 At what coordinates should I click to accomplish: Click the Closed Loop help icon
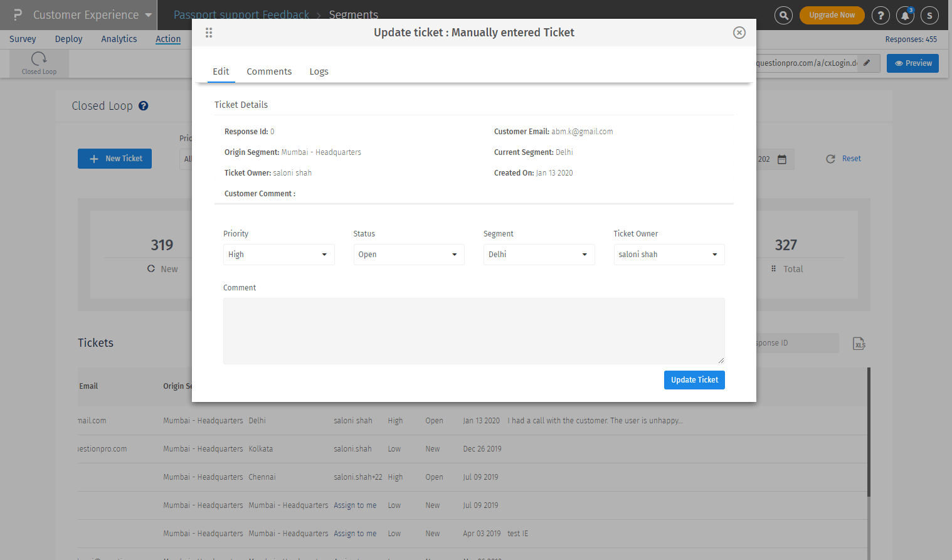144,106
